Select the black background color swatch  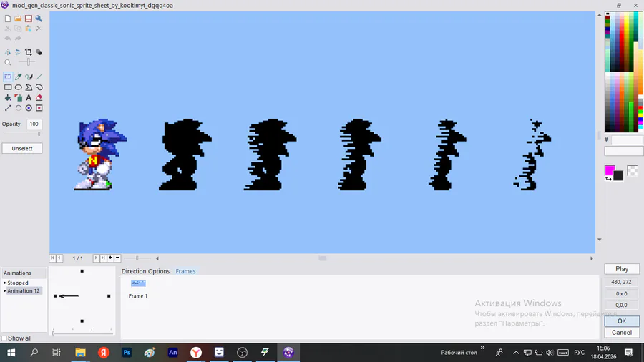coord(618,175)
